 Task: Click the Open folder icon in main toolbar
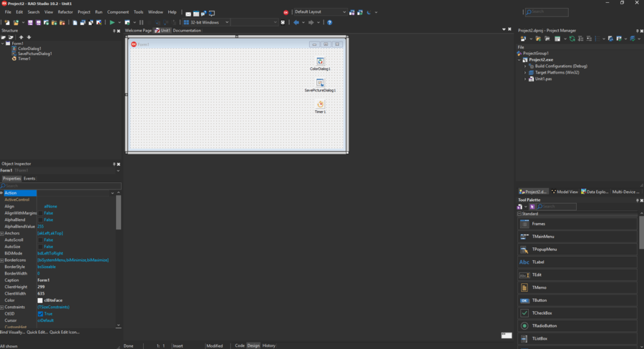(16, 23)
